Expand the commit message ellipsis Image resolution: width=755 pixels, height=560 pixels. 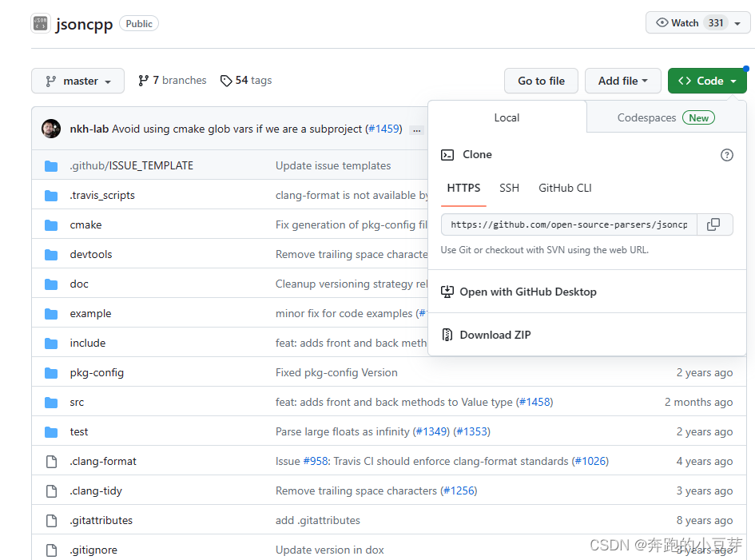[x=417, y=129]
